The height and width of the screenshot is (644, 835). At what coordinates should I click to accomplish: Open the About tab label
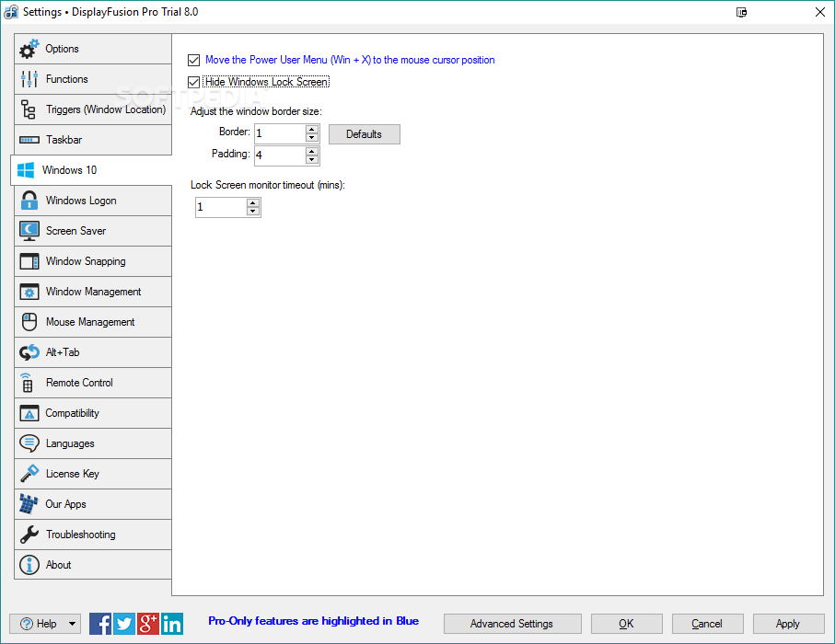pos(58,565)
